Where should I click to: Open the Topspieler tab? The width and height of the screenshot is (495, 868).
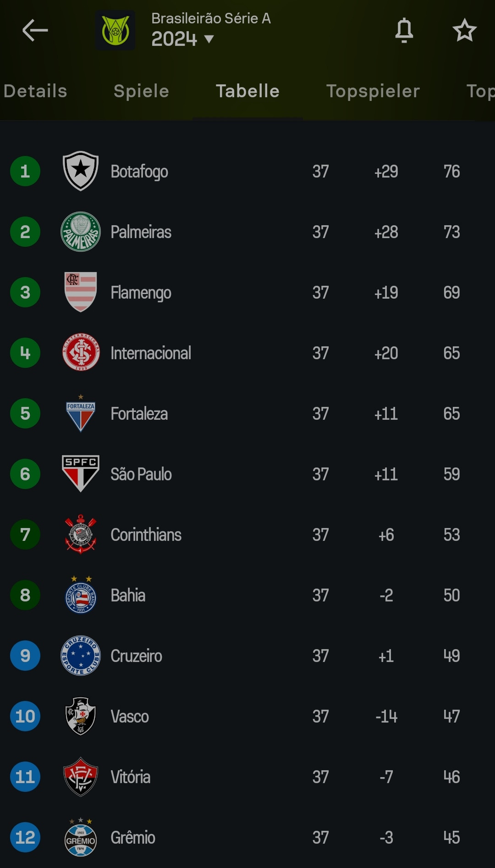click(x=373, y=91)
